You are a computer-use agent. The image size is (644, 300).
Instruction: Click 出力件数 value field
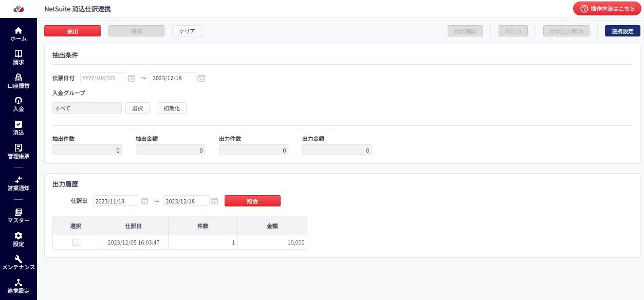click(253, 150)
